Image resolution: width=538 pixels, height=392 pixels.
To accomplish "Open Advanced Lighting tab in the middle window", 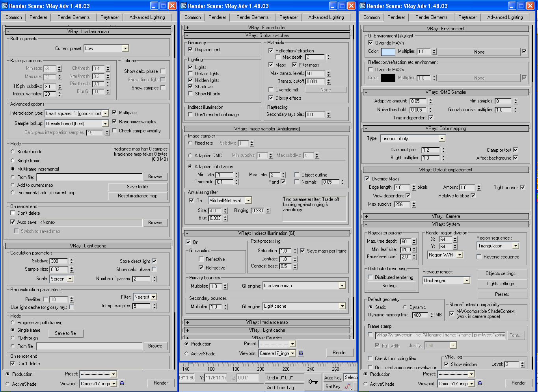I will tap(326, 17).
